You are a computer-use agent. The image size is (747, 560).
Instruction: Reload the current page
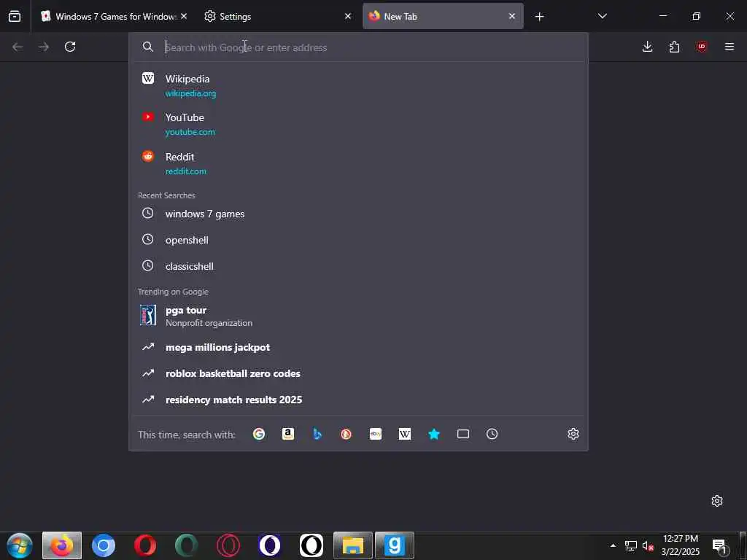coord(70,47)
